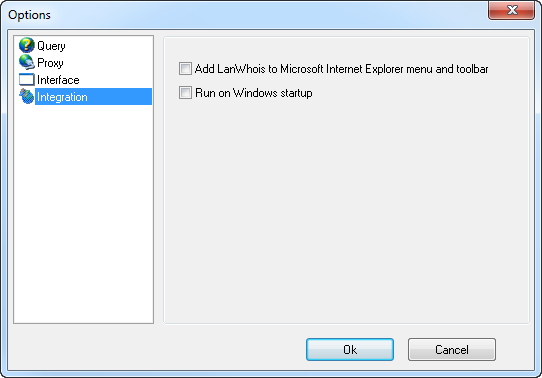The image size is (542, 378).
Task: Click the Options title bar text
Action: pos(29,15)
